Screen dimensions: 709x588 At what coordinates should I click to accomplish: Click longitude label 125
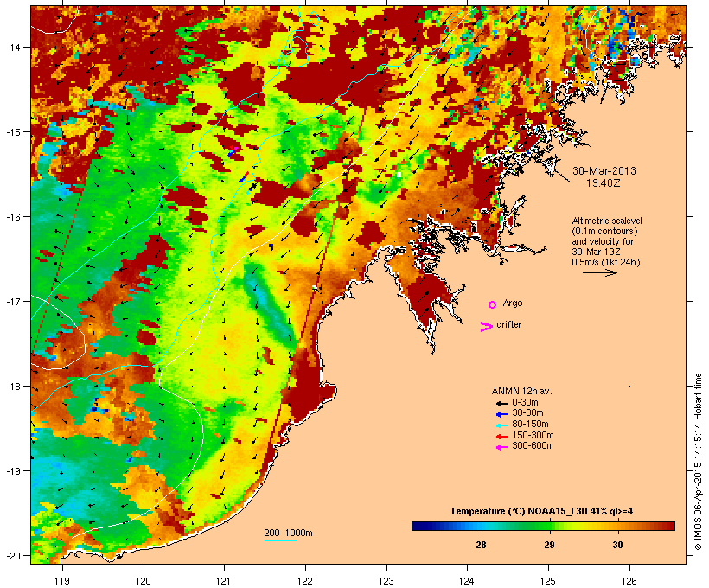point(548,581)
